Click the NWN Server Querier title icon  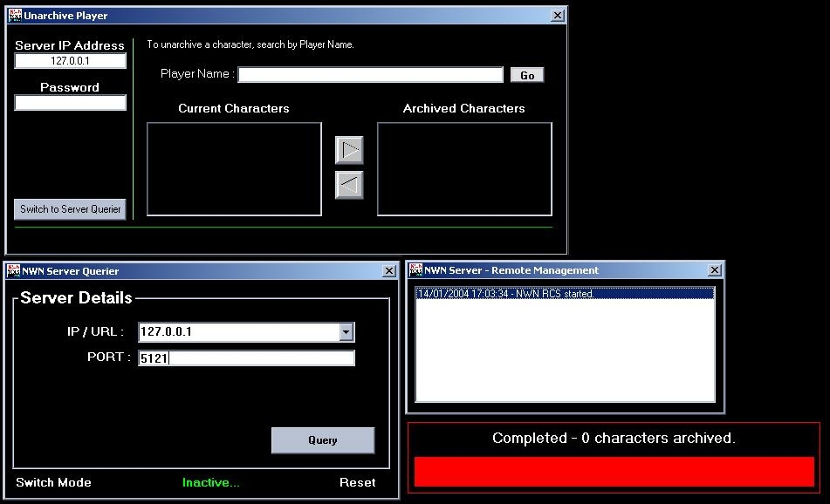click(x=13, y=271)
